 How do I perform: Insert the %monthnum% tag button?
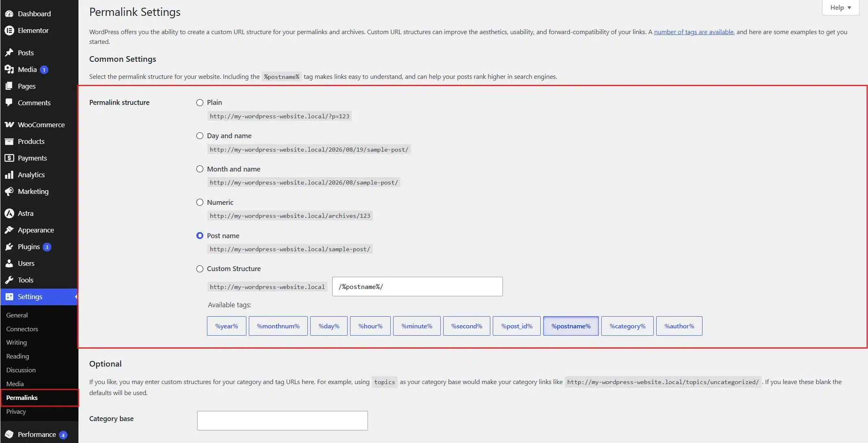(x=278, y=326)
